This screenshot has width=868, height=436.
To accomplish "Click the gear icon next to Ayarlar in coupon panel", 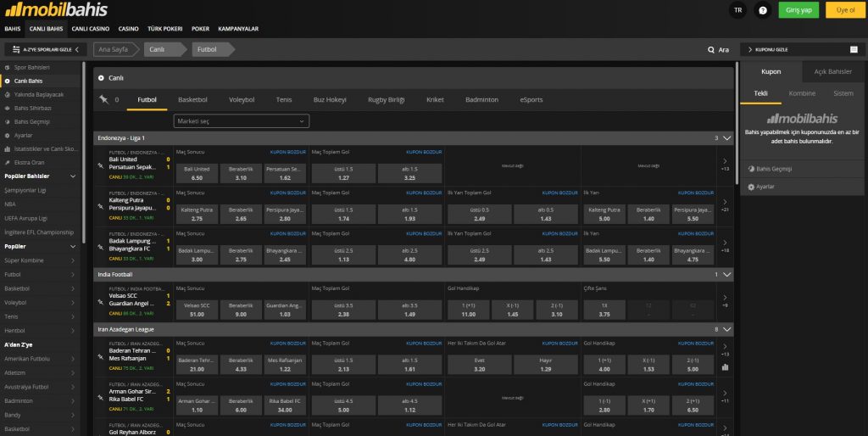I will 751,186.
